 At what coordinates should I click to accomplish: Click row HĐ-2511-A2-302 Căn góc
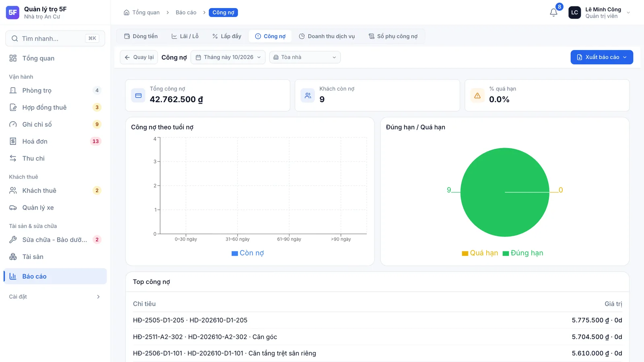click(x=378, y=337)
